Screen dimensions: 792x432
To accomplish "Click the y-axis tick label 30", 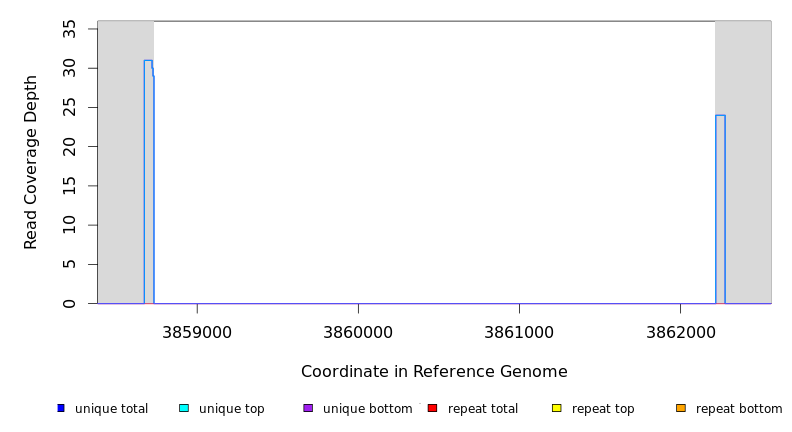I will (69, 68).
